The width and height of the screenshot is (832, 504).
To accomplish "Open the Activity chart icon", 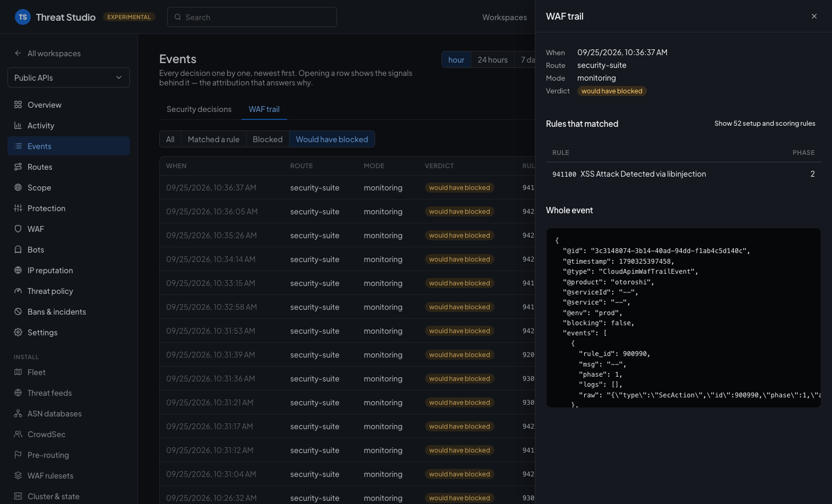I will pyautogui.click(x=18, y=125).
